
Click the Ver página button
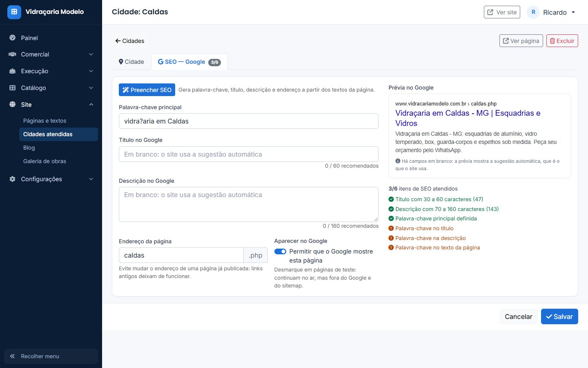pyautogui.click(x=521, y=41)
